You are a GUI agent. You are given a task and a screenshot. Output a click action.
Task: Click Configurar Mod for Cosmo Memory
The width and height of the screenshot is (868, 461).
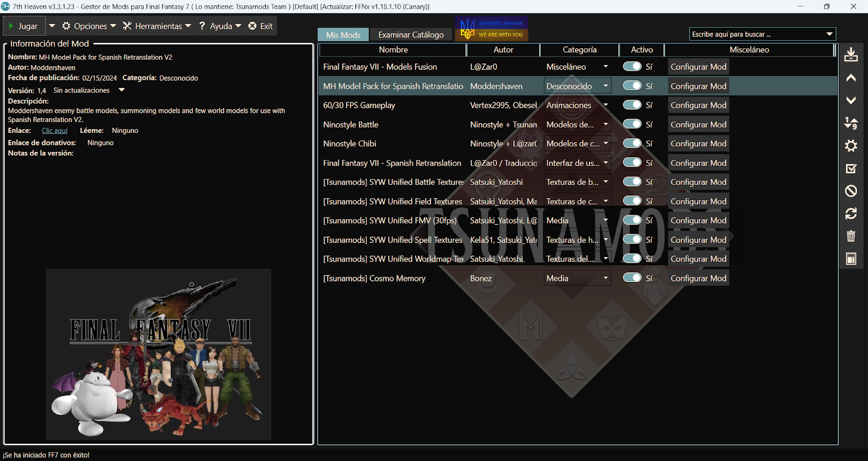point(698,278)
